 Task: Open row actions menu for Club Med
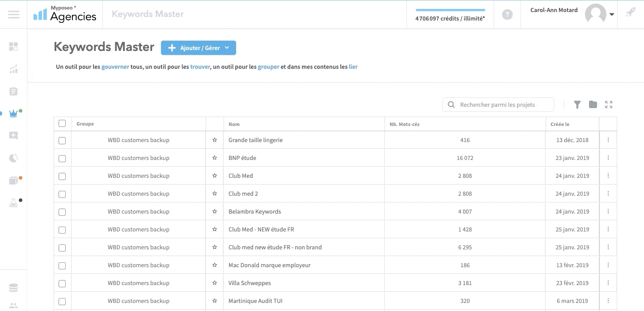pos(608,176)
